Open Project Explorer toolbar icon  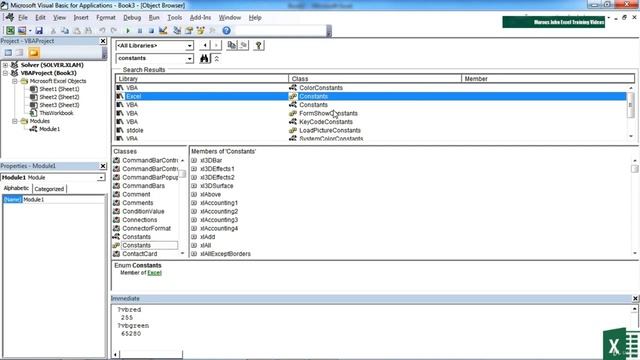click(177, 31)
